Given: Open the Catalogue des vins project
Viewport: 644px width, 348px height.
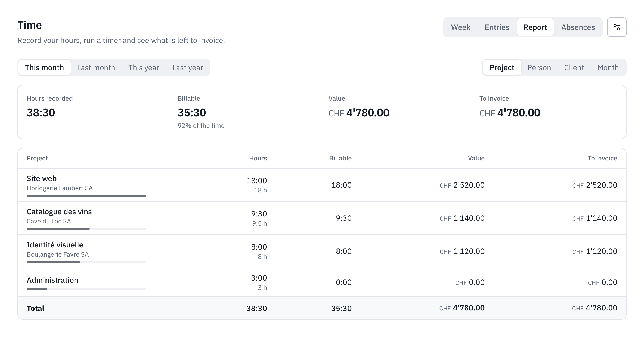Looking at the screenshot, I should [322, 218].
